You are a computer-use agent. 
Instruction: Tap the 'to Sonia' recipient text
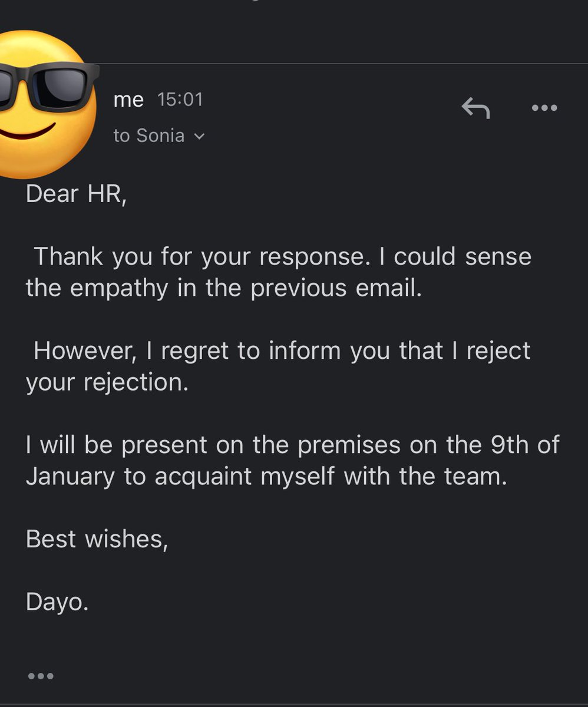[x=148, y=136]
